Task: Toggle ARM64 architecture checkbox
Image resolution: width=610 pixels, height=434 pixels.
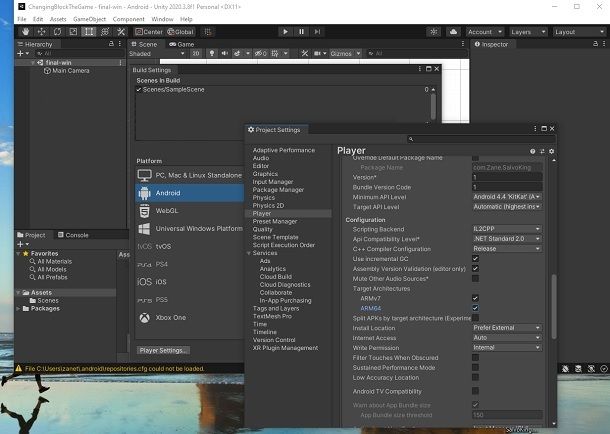Action: click(x=475, y=308)
